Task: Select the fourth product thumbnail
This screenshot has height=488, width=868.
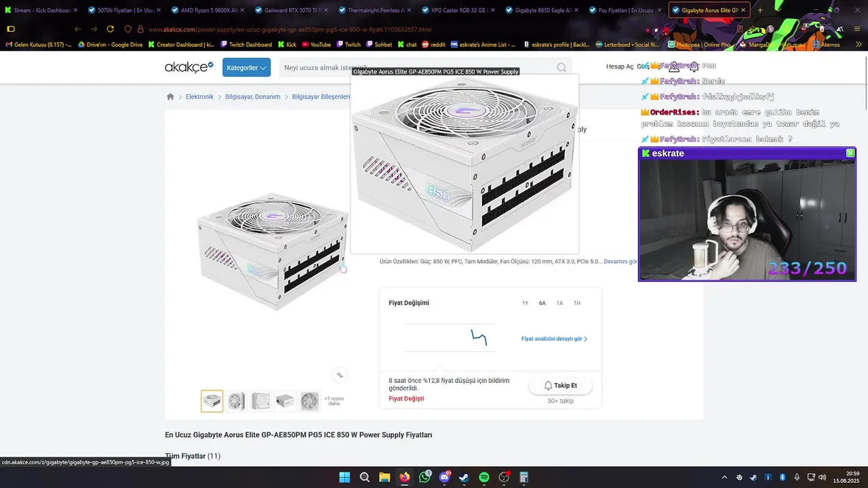Action: pos(285,401)
